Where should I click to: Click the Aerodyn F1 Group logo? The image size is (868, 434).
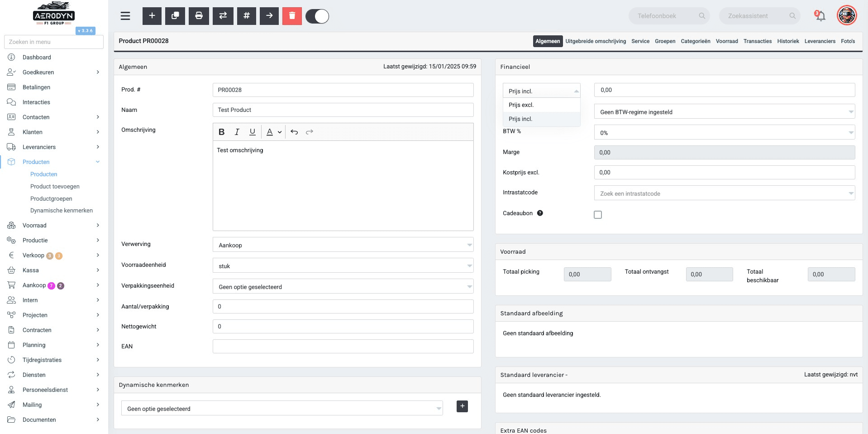54,14
